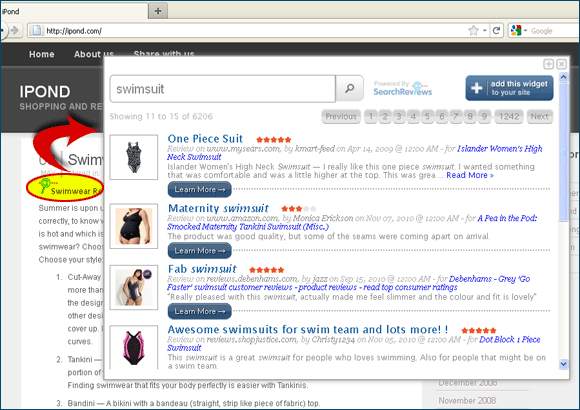Click add this widget to your site
Image resolution: width=580 pixels, height=410 pixels.
click(509, 88)
